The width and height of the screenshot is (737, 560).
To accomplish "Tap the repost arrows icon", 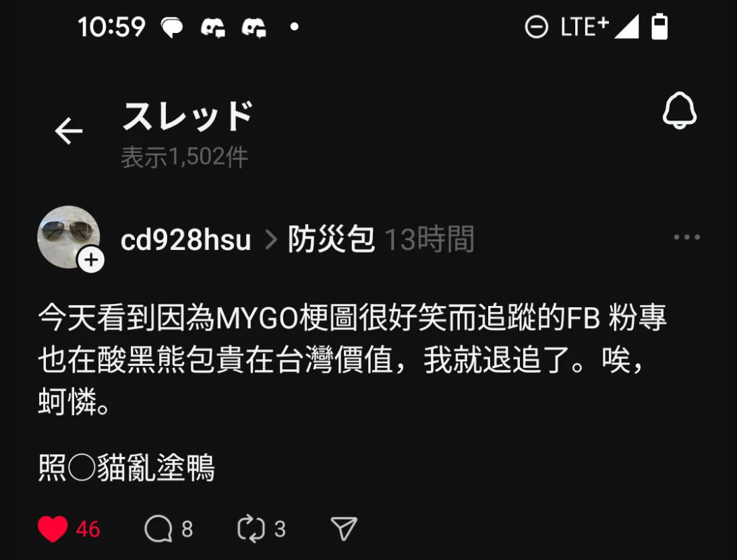I will 251,529.
